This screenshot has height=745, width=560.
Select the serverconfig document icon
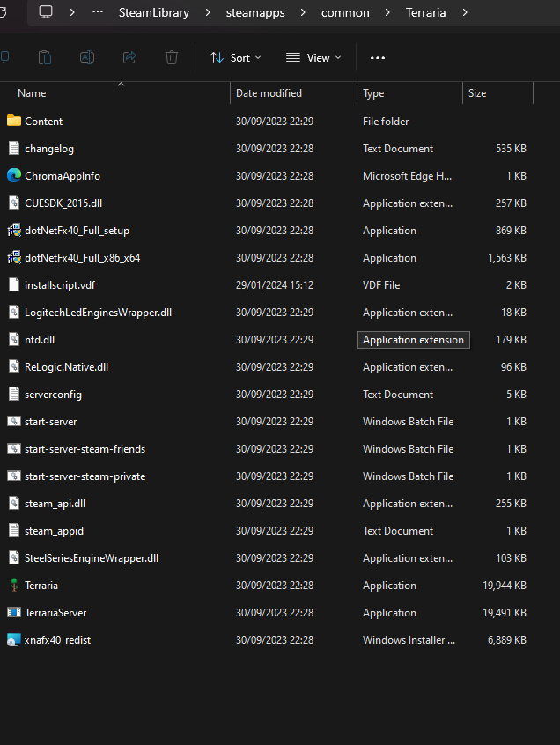click(14, 394)
